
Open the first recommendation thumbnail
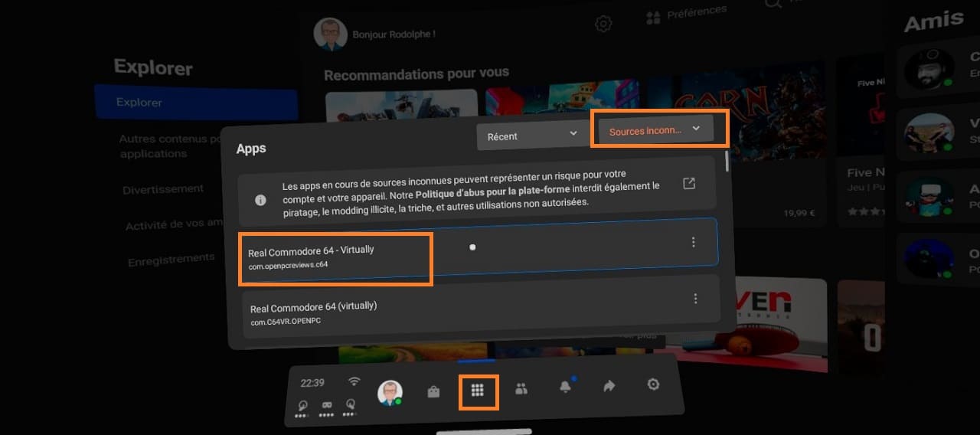point(401,106)
